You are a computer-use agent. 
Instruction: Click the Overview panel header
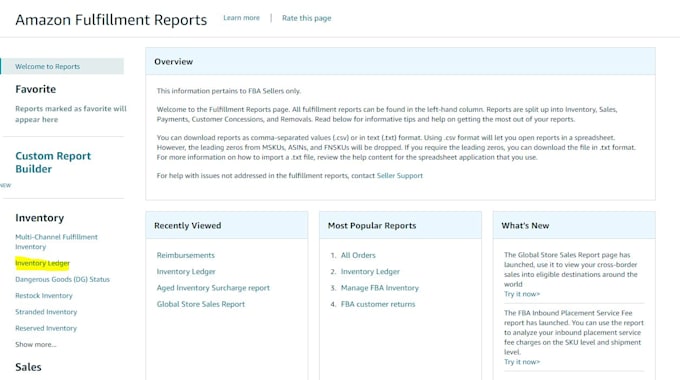(x=400, y=62)
